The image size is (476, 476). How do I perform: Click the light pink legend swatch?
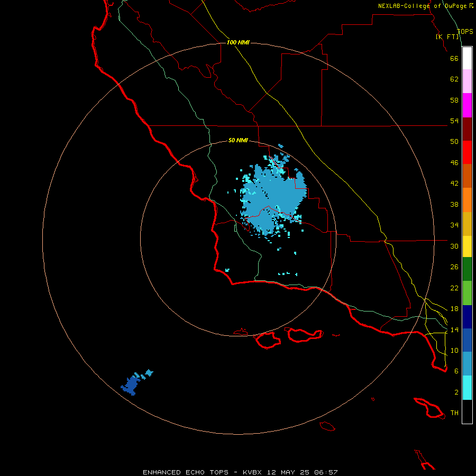pyautogui.click(x=467, y=81)
